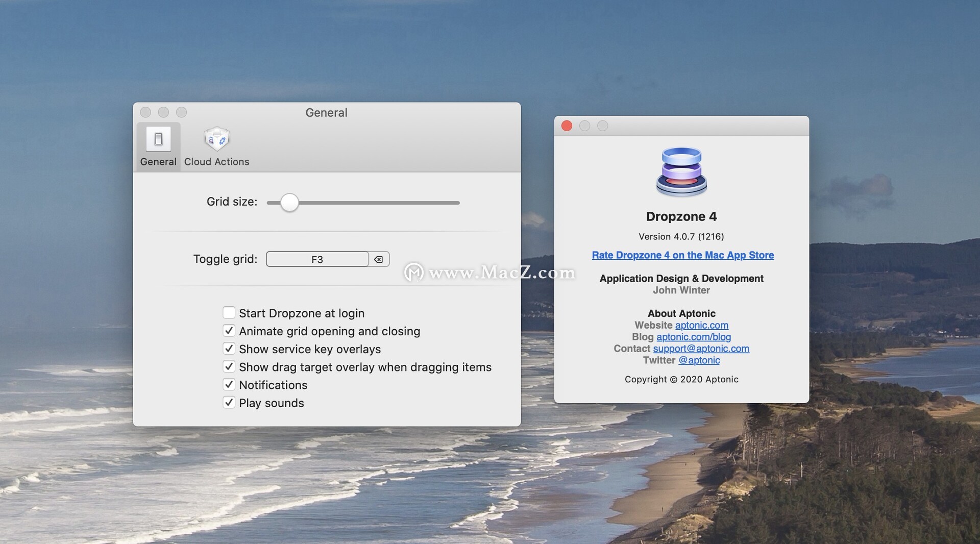Disable Show service key overlays
This screenshot has width=980, height=544.
229,349
